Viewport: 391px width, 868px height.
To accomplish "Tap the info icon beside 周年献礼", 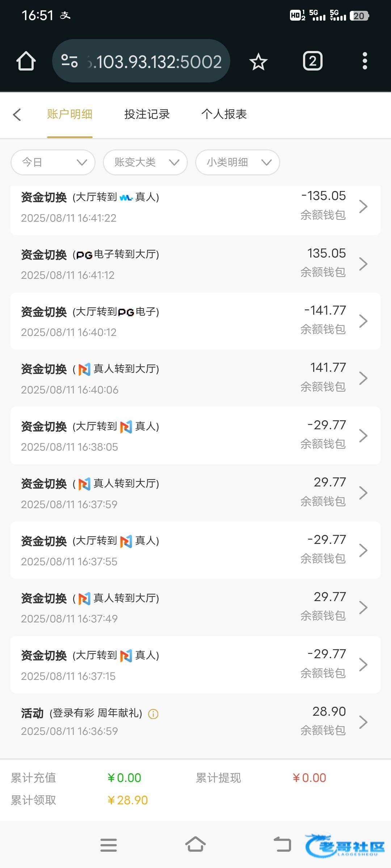I will 153,714.
